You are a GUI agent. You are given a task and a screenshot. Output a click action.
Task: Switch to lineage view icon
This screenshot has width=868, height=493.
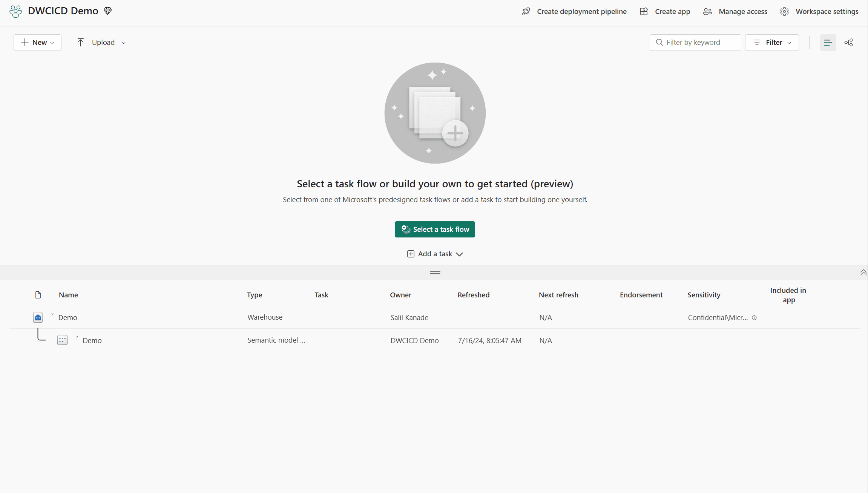tap(848, 43)
